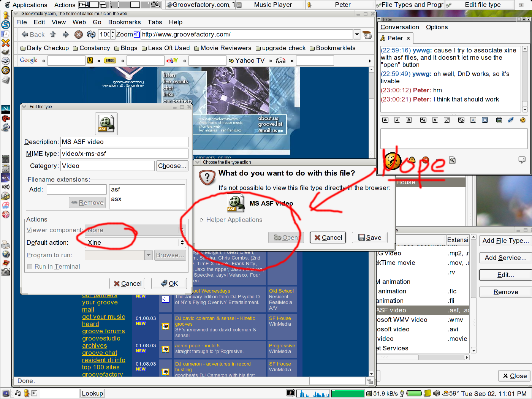Image resolution: width=532 pixels, height=399 pixels.
Task: Click Choose... button next to Category
Action: (172, 166)
